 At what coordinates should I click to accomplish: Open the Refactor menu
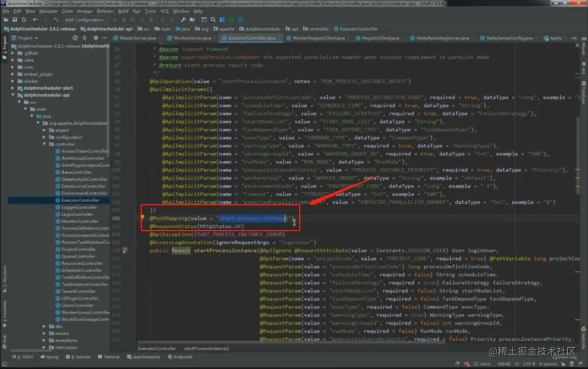pyautogui.click(x=106, y=11)
